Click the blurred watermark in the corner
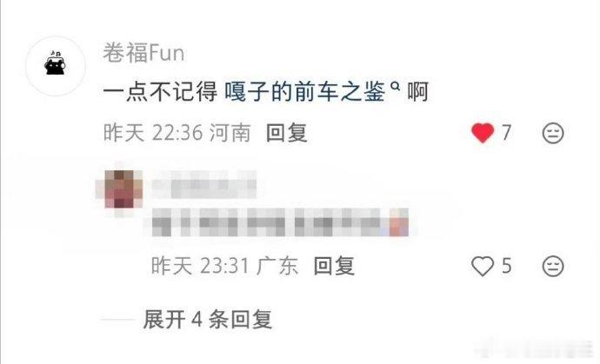 tap(534, 348)
